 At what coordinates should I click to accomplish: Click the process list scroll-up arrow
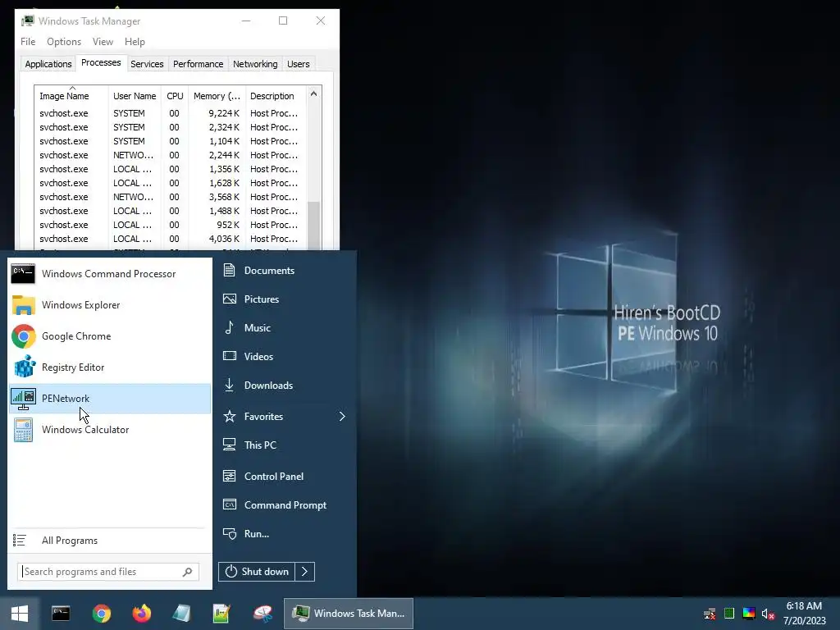(x=314, y=94)
